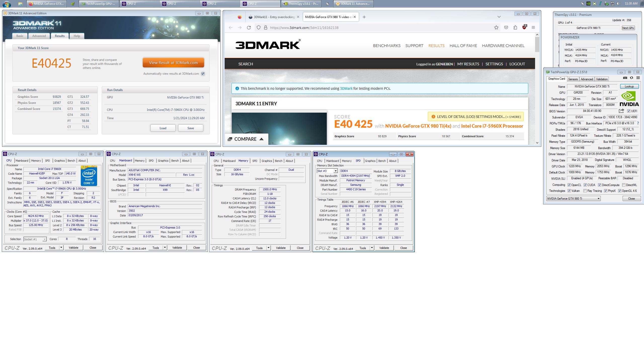The image size is (644, 362).
Task: Open the Slot #3 memory slot dropdown
Action: tap(327, 171)
